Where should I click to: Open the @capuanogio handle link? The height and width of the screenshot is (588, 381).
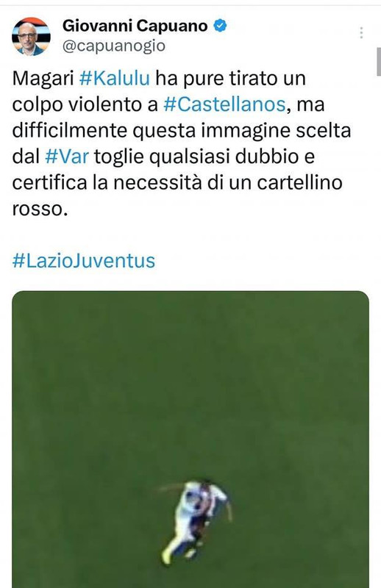[x=114, y=46]
